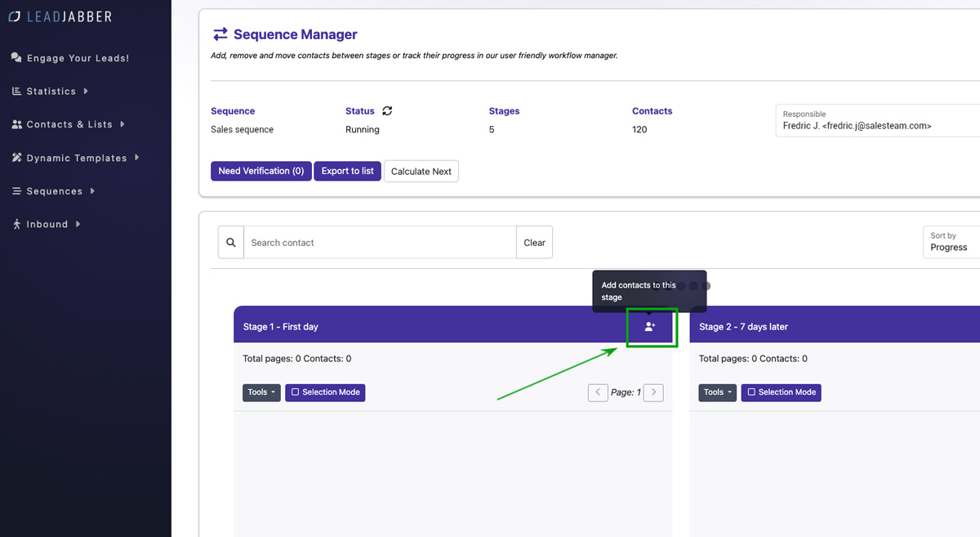980x537 pixels.
Task: Open Dynamic Templates menu
Action: pyautogui.click(x=75, y=158)
